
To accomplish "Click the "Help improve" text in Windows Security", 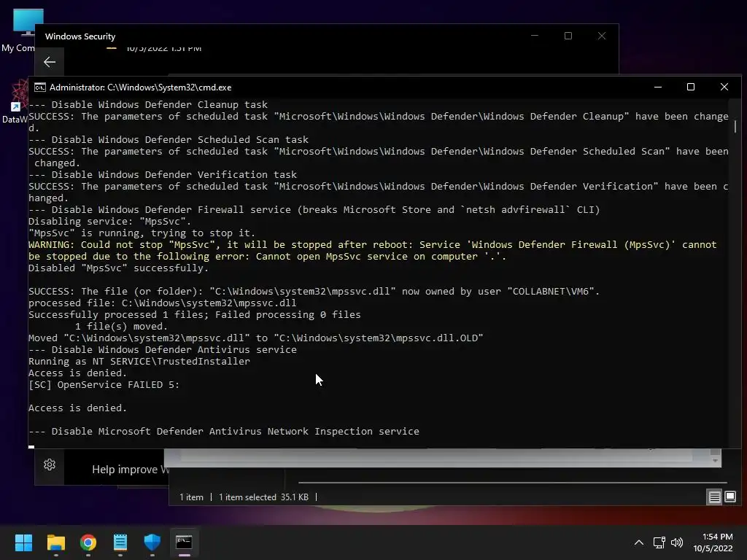I will (131, 470).
